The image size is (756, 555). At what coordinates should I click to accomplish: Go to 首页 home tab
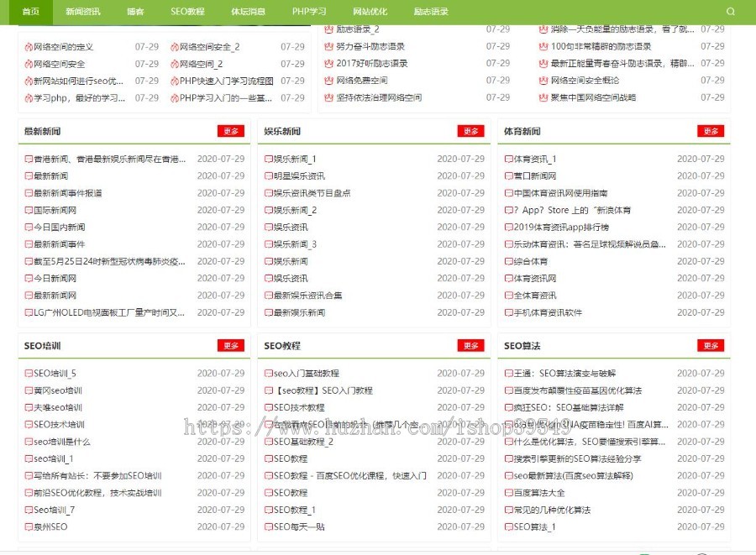pos(31,12)
